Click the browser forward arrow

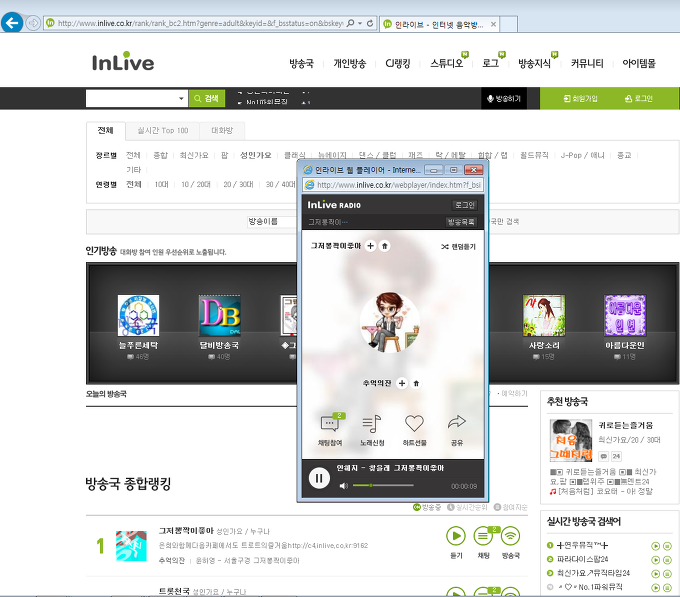(33, 23)
